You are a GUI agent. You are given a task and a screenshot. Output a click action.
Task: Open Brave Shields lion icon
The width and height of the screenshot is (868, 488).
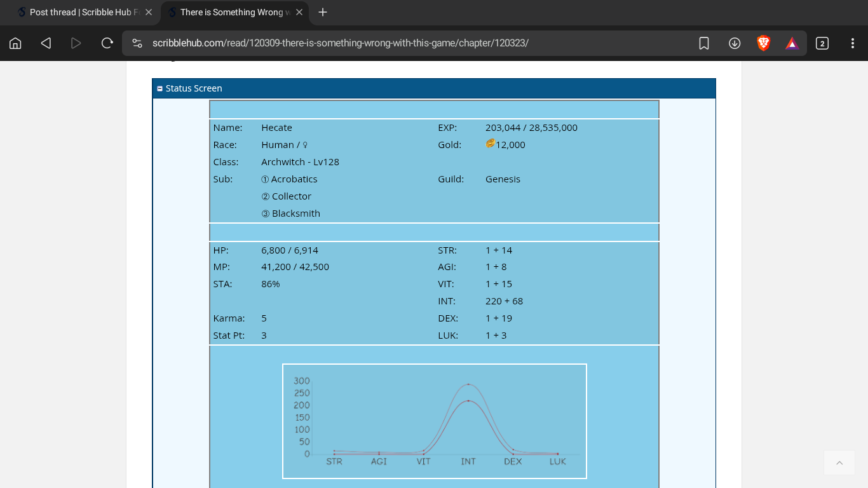(x=764, y=43)
